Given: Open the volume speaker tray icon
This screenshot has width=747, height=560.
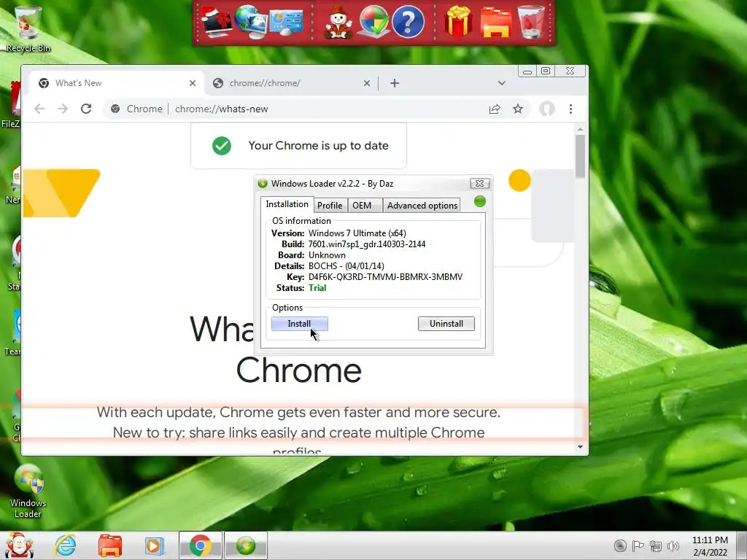Looking at the screenshot, I should pyautogui.click(x=673, y=545).
